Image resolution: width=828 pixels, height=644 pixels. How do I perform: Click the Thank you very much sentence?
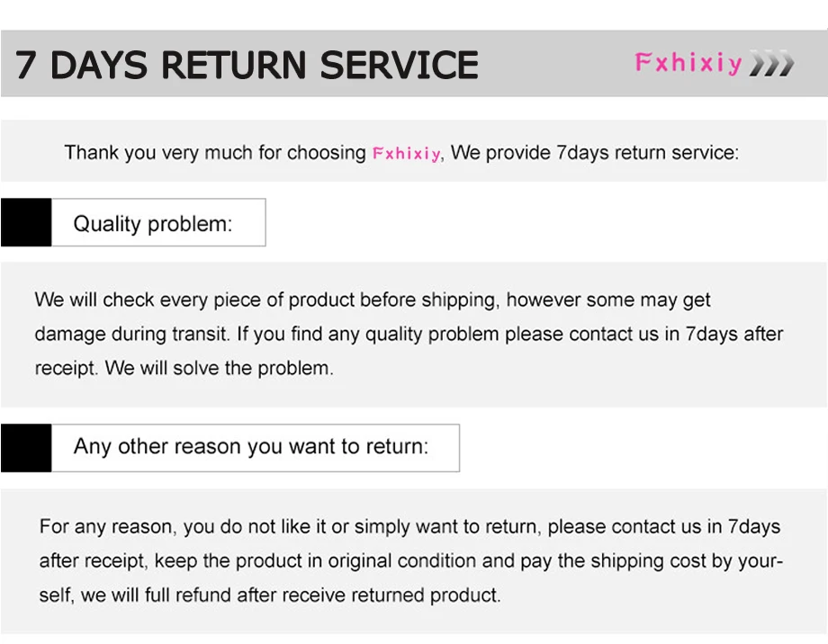401,153
